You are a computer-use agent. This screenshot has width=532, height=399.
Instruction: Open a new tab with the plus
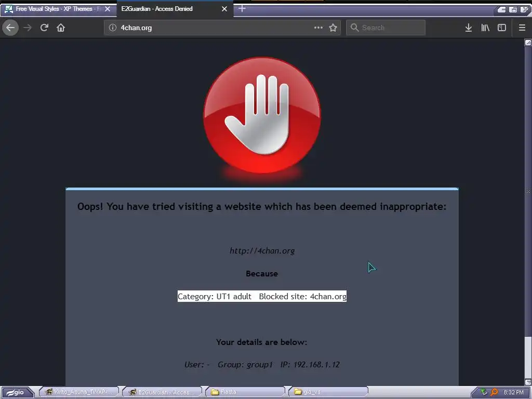click(242, 8)
